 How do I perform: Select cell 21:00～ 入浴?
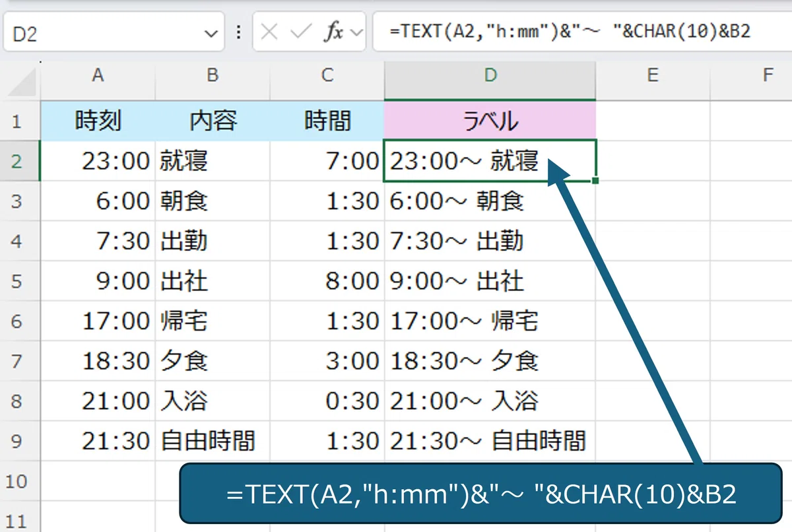point(490,401)
